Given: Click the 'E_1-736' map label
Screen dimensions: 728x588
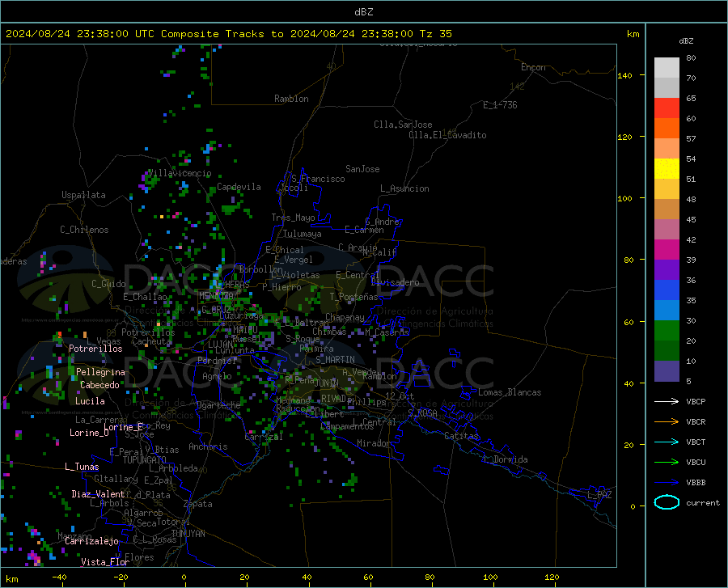Looking at the screenshot, I should pos(500,105).
